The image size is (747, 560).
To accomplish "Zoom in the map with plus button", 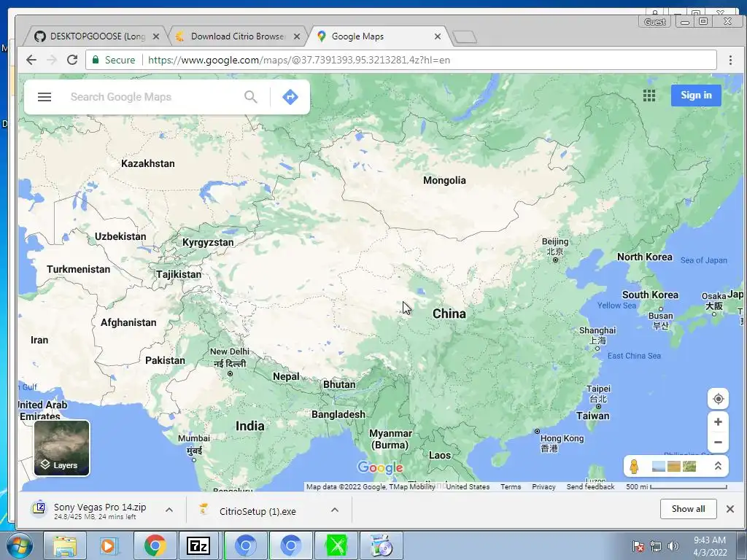I will [x=718, y=422].
